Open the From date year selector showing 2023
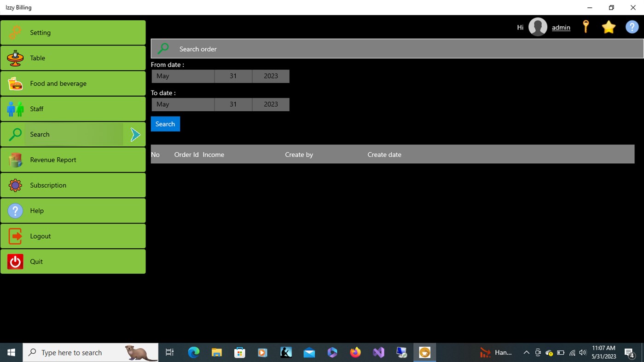644x362 pixels. (x=271, y=76)
